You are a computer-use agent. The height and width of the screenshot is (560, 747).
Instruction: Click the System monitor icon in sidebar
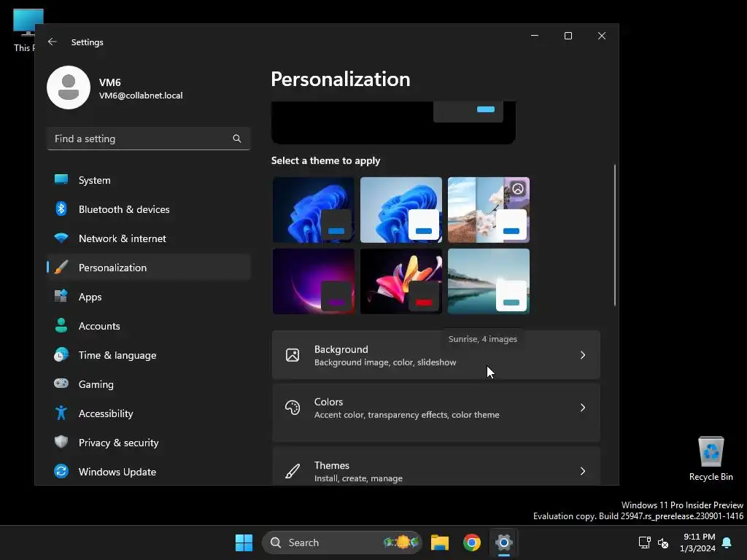coord(61,179)
